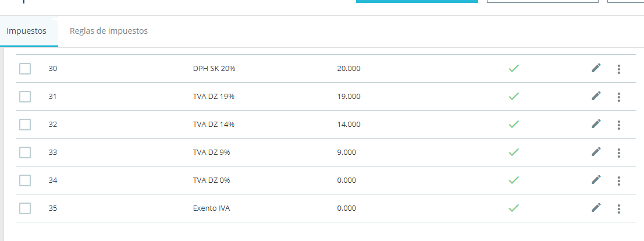644x241 pixels.
Task: Edit tax DPH SK 20% with pencil icon
Action: pyautogui.click(x=596, y=68)
